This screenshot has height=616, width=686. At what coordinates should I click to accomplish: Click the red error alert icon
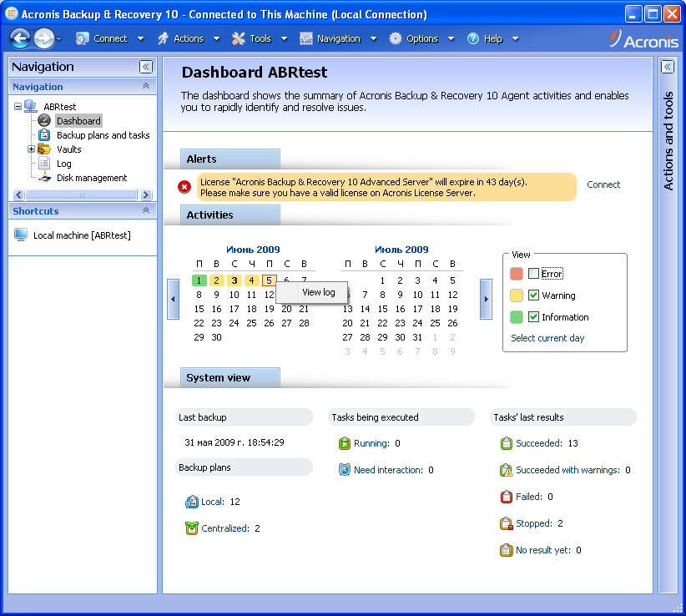pos(184,187)
